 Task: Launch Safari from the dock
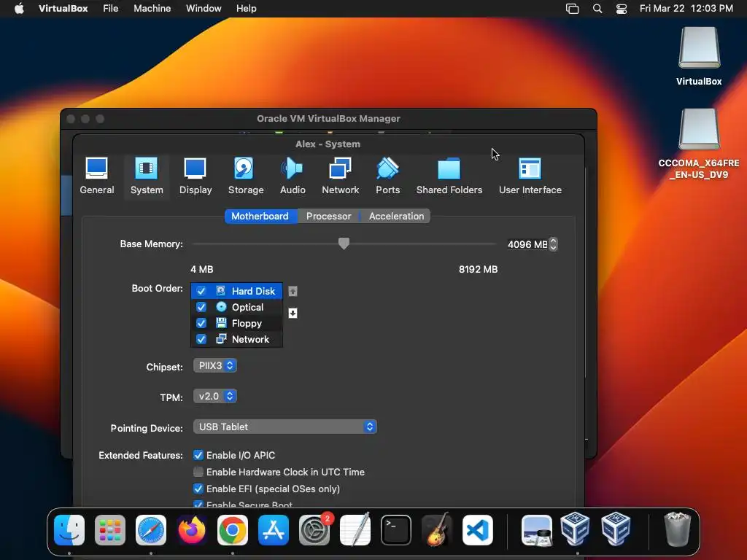pos(151,530)
